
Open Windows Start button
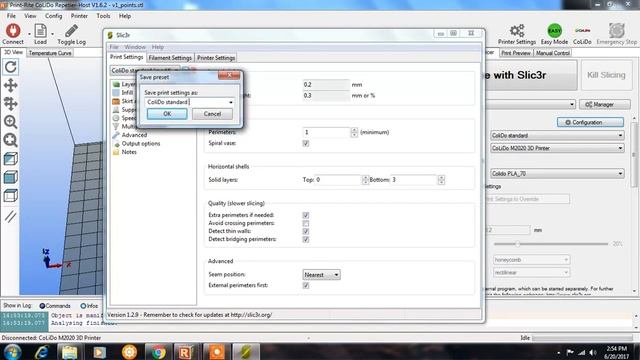click(x=13, y=352)
